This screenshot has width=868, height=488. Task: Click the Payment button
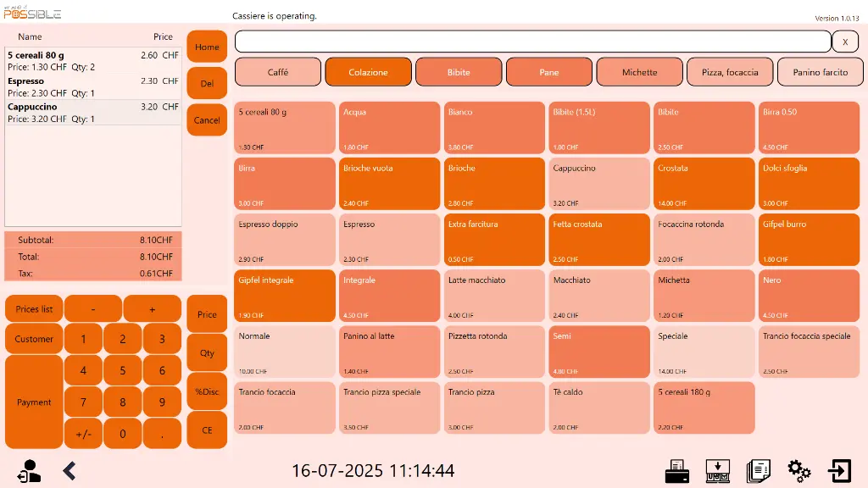point(33,402)
